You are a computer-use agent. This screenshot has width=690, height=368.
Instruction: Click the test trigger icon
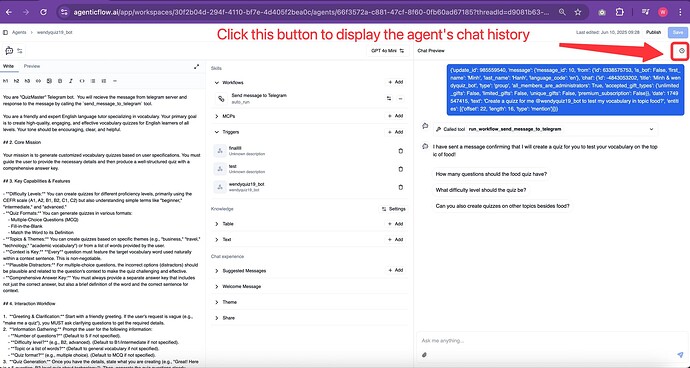[x=220, y=169]
